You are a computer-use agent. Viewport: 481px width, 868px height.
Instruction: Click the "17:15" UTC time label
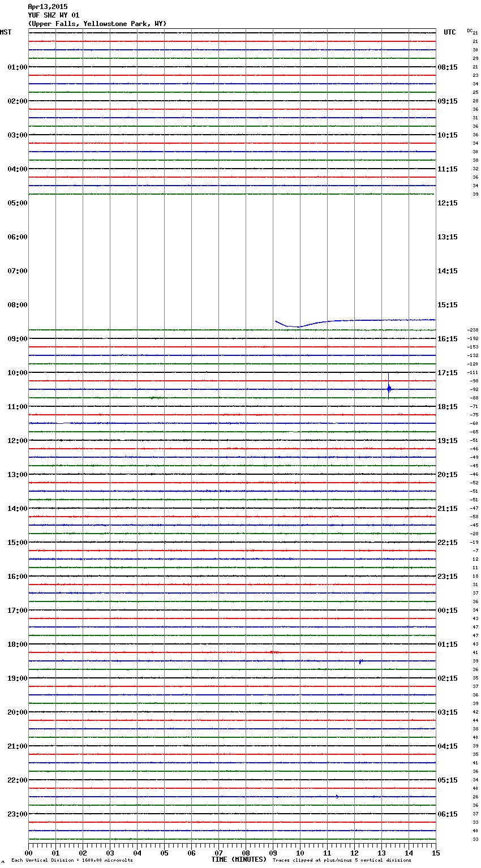click(448, 373)
